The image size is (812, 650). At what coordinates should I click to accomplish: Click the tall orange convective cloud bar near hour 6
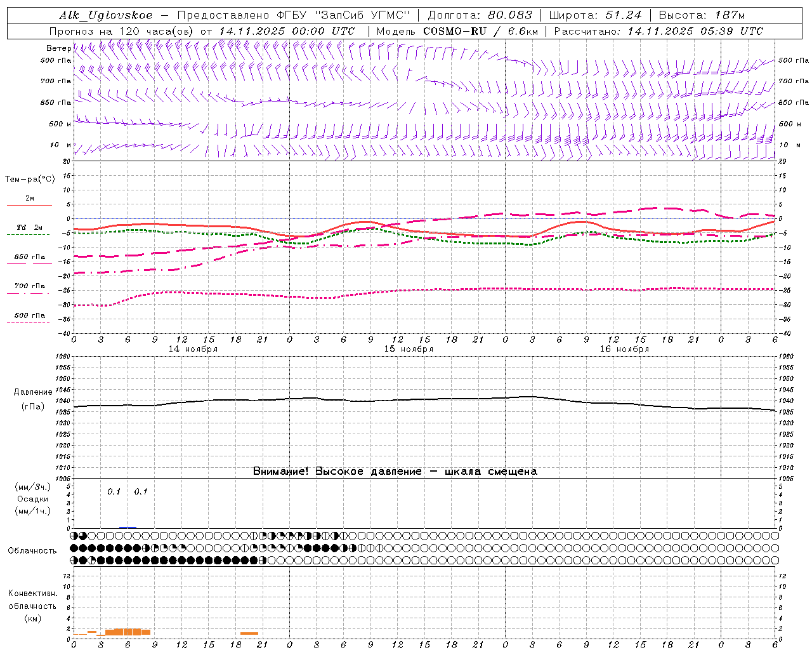click(x=128, y=632)
